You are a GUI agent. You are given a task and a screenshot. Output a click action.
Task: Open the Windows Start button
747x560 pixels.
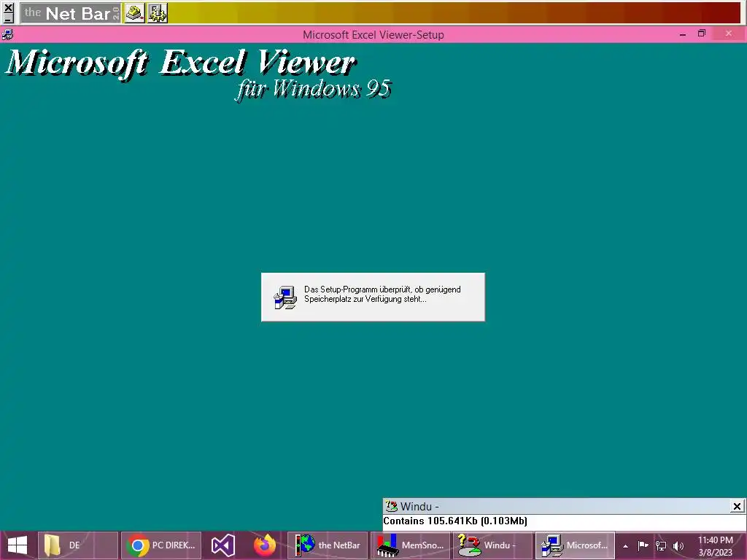pyautogui.click(x=18, y=545)
